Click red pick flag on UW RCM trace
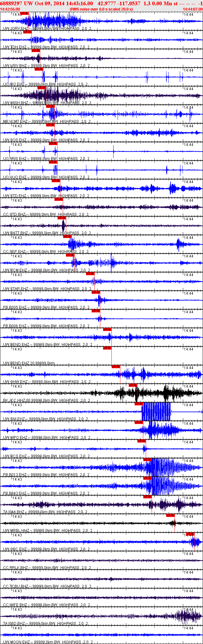 [x=70, y=255]
